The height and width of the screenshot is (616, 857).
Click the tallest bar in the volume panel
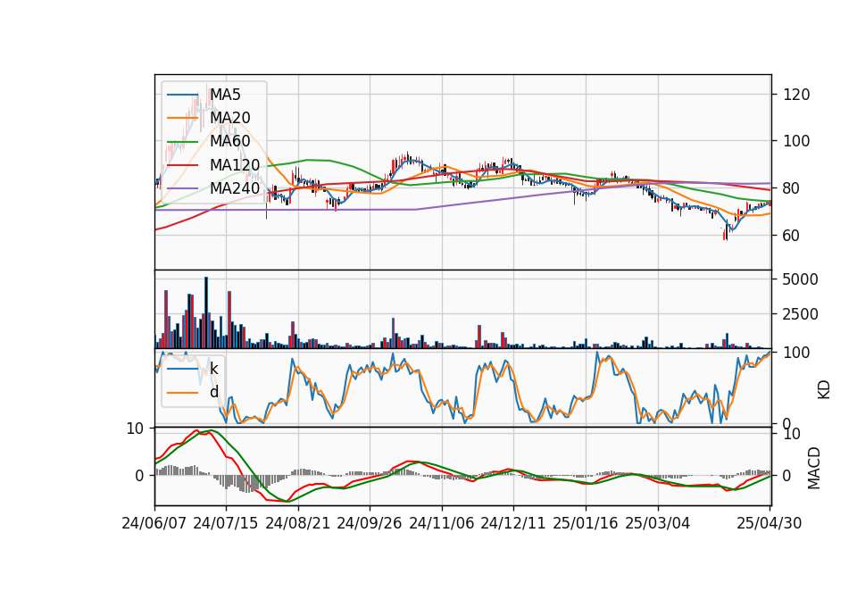tap(206, 312)
